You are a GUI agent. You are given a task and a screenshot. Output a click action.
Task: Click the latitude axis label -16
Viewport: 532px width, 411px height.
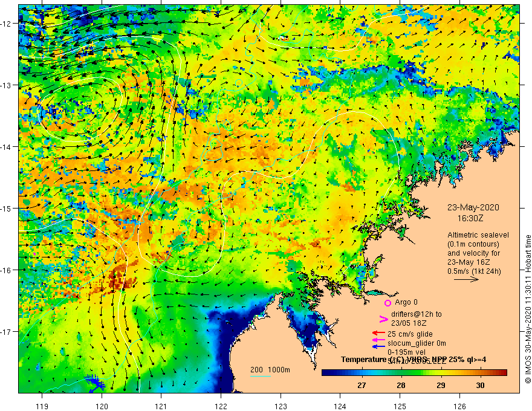click(7, 270)
